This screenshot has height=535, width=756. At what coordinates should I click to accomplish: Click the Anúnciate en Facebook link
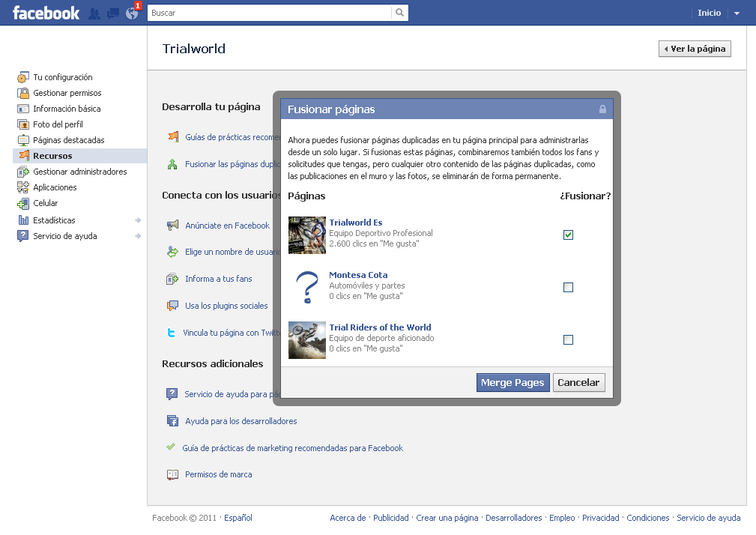(x=228, y=226)
